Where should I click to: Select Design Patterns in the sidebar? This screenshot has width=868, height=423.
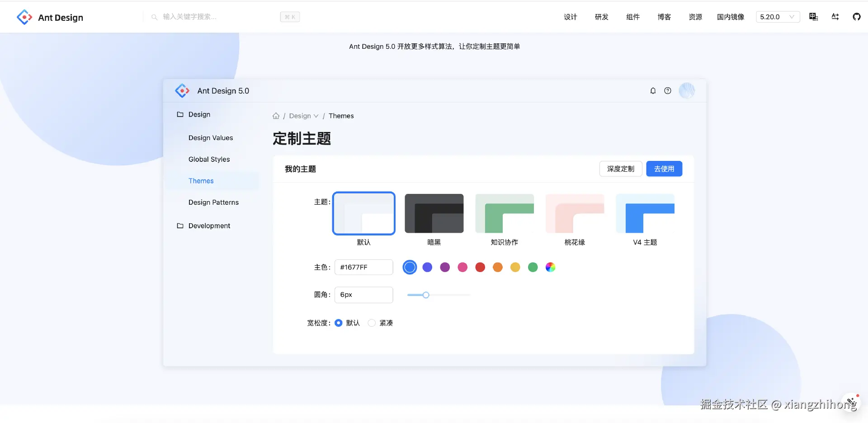(x=212, y=202)
